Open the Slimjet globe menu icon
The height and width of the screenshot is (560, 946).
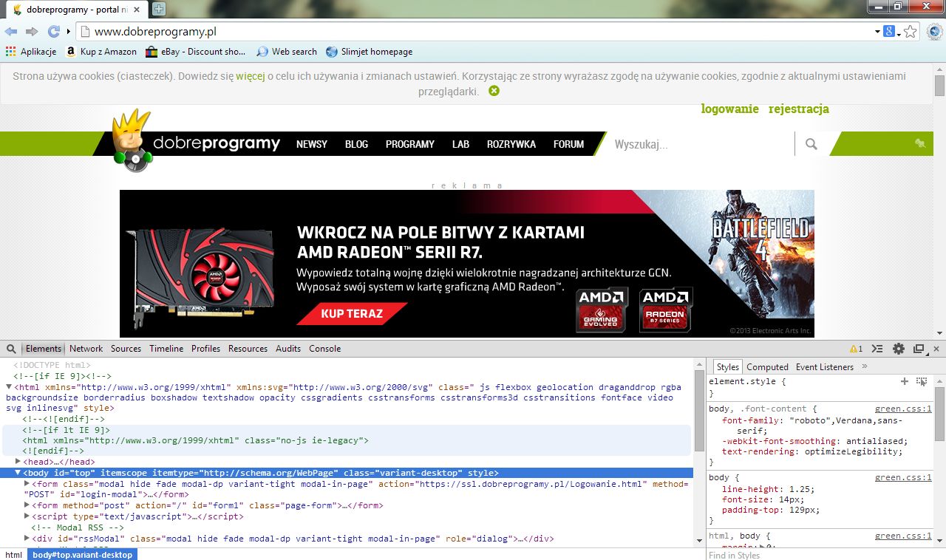pos(935,32)
